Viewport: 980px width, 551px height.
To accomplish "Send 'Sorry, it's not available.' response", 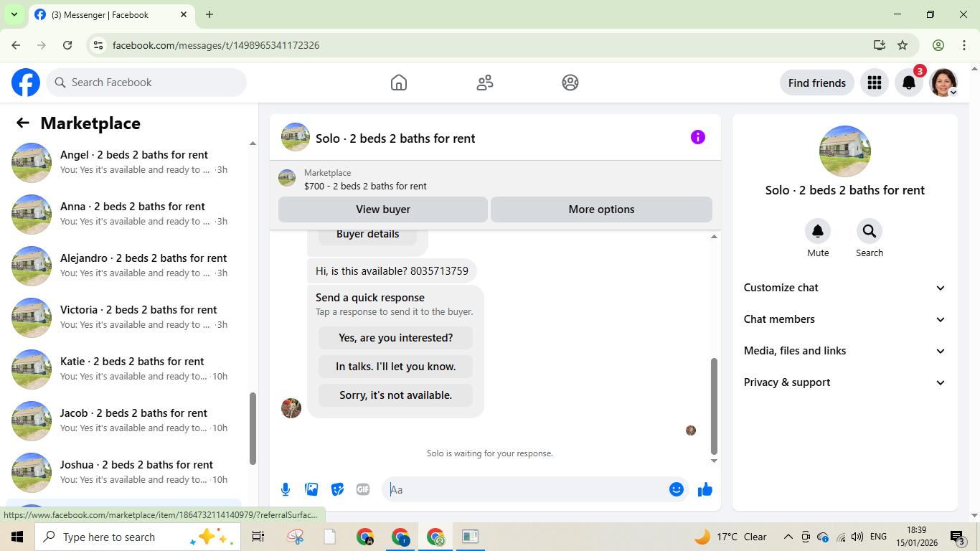I will click(x=395, y=395).
